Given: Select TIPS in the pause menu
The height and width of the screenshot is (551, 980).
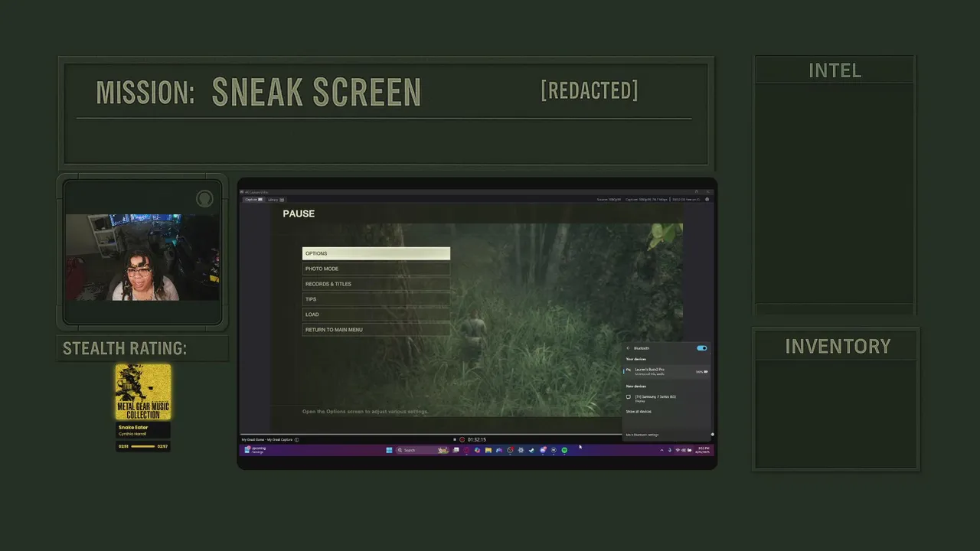Looking at the screenshot, I should coord(376,299).
